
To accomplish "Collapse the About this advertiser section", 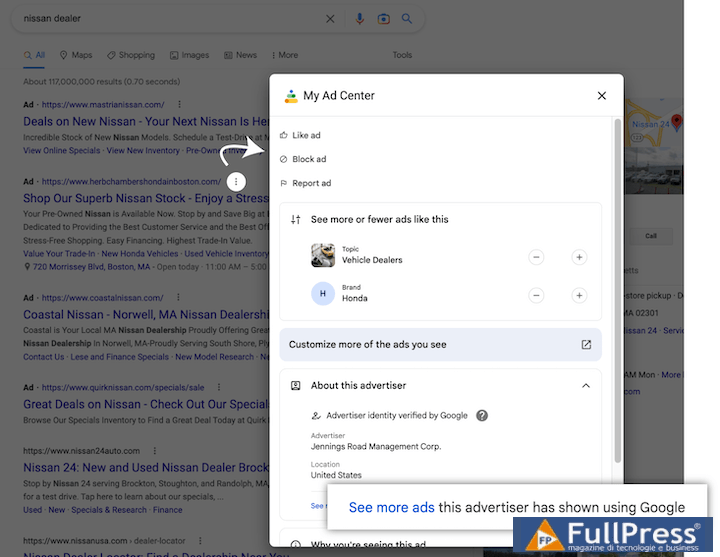I will (585, 385).
